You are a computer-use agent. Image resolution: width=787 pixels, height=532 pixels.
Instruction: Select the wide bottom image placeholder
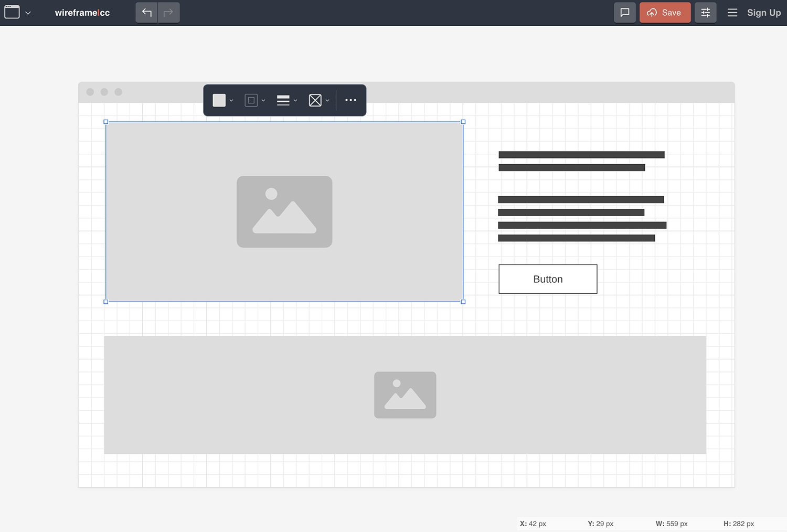pos(405,395)
